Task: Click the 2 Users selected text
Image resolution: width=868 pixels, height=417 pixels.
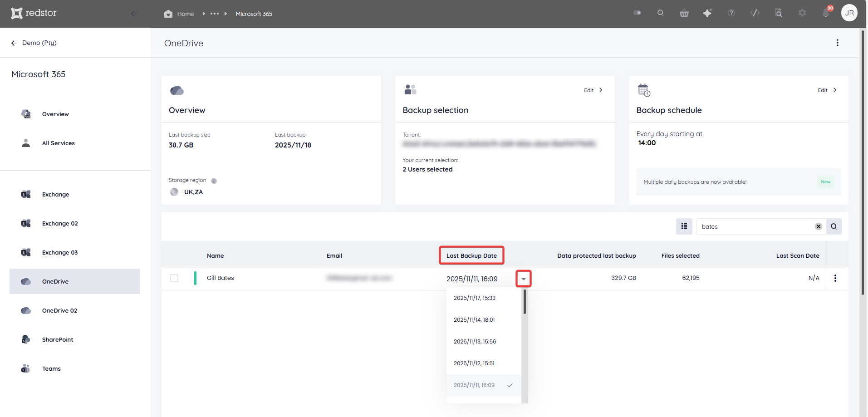Action: click(x=427, y=169)
